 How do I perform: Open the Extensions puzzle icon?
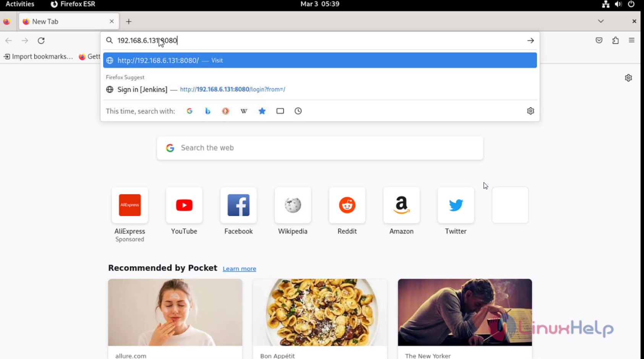point(615,40)
